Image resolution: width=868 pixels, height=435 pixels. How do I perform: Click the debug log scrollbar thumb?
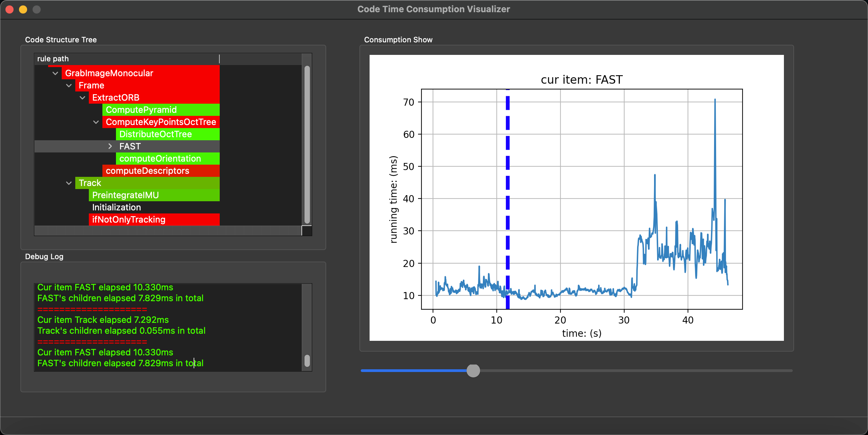307,361
